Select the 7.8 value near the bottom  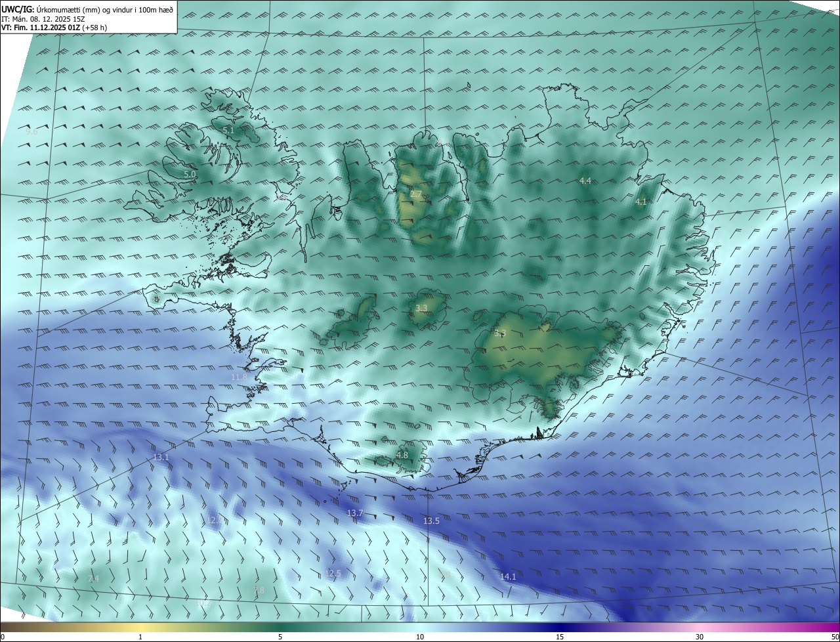(259, 591)
